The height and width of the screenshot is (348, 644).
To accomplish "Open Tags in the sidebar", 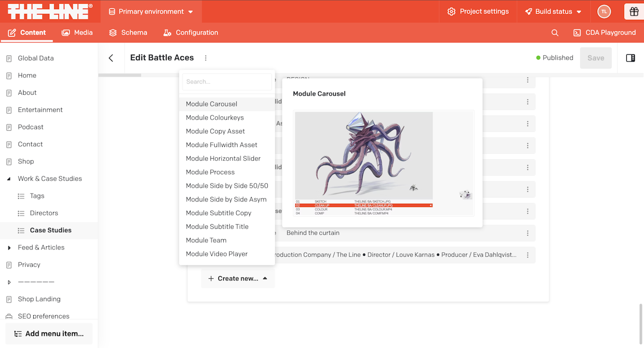I will [37, 196].
